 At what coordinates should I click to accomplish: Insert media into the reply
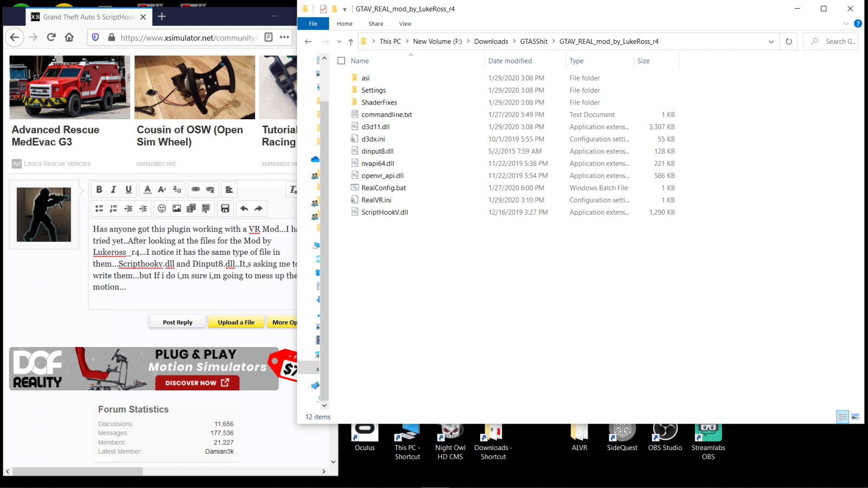click(192, 208)
